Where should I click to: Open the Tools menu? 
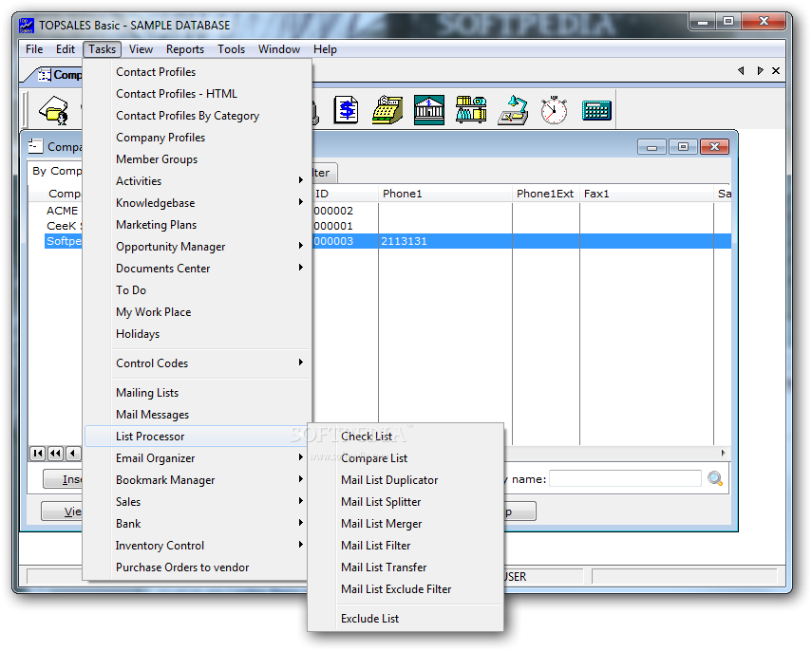coord(231,49)
